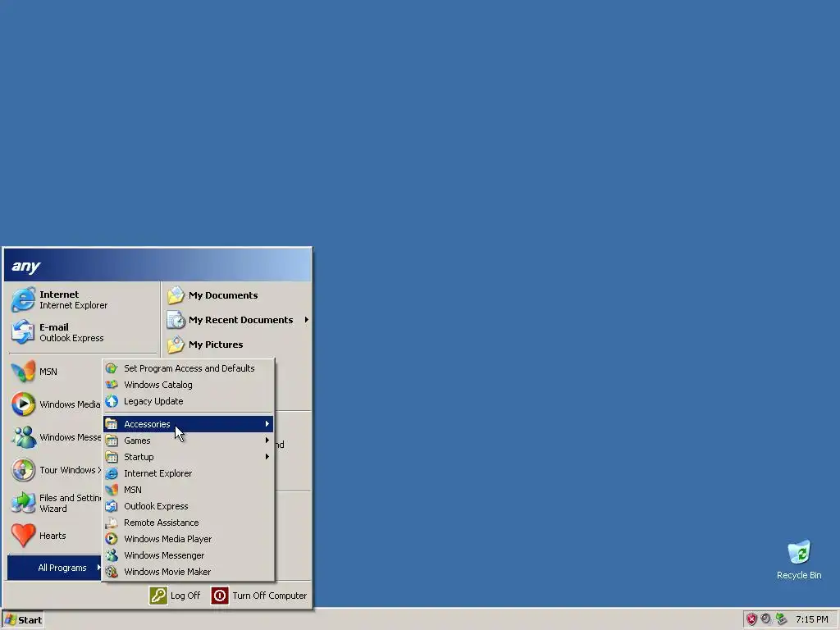Click My Documents text link
This screenshot has height=630, width=840.
223,295
